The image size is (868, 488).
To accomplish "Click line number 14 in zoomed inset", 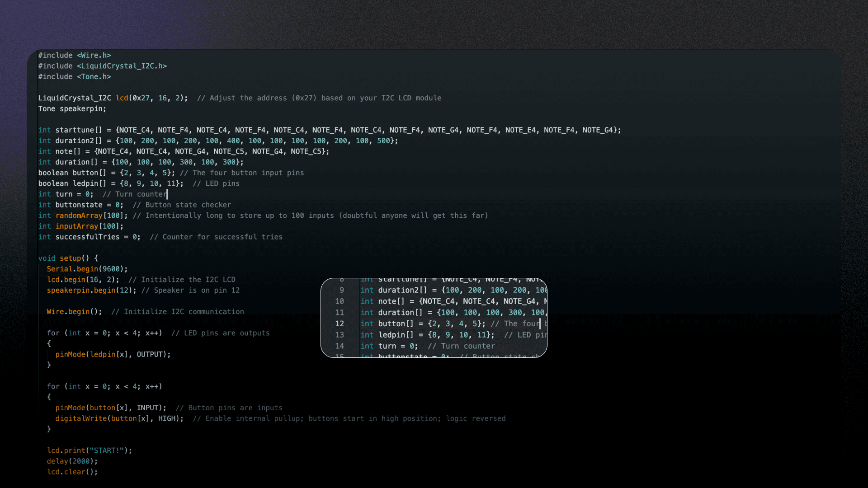I will click(x=340, y=346).
